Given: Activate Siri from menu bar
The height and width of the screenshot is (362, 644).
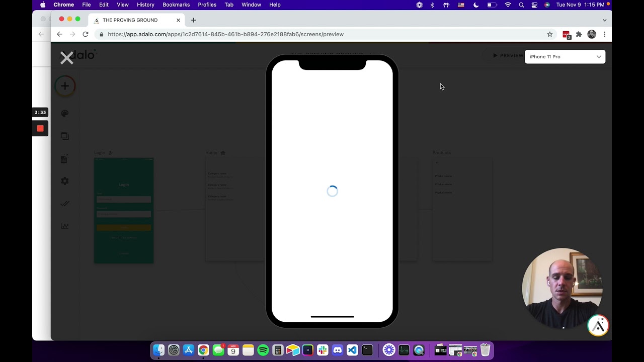Looking at the screenshot, I should point(547,5).
